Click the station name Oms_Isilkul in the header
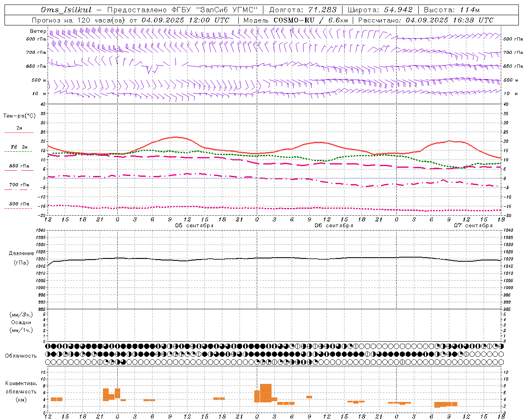 point(66,10)
